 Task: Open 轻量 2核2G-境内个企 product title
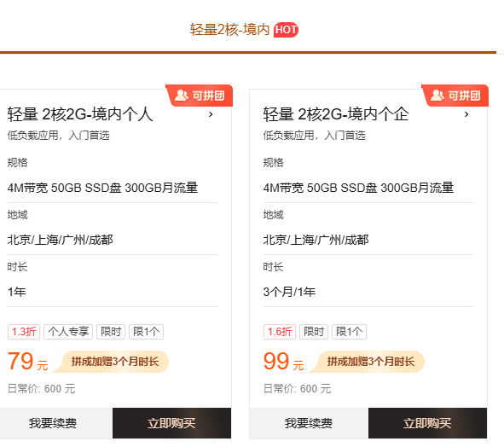point(336,114)
